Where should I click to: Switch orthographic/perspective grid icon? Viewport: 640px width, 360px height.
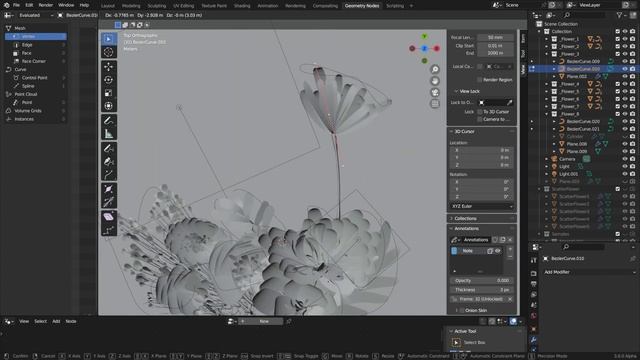[435, 104]
